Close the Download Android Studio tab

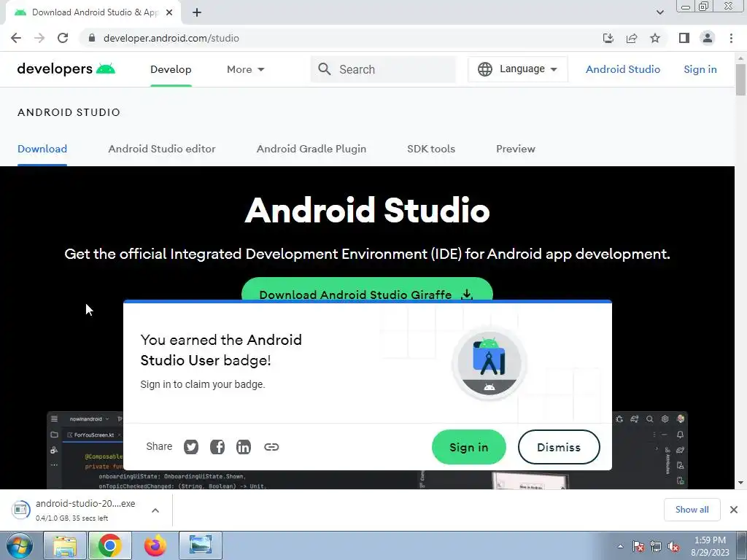[x=169, y=12]
